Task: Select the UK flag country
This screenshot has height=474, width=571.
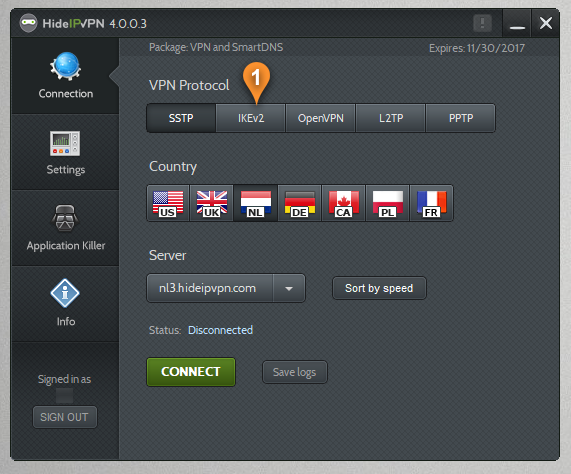Action: 212,203
